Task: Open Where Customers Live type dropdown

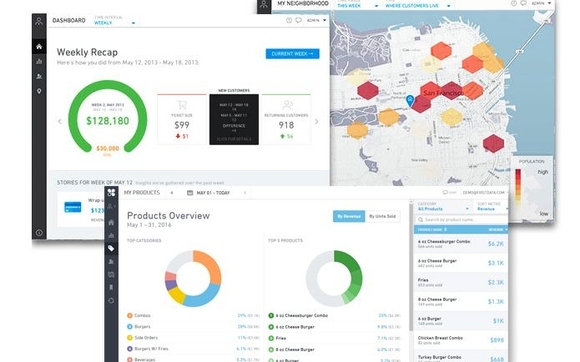Action: tap(418, 6)
